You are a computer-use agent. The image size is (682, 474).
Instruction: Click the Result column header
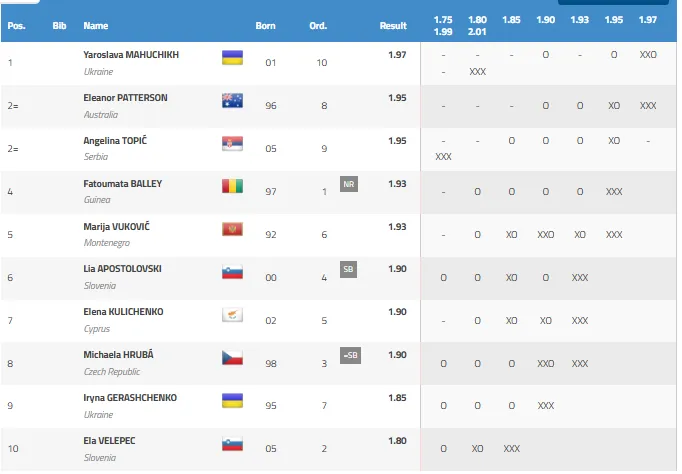(393, 26)
